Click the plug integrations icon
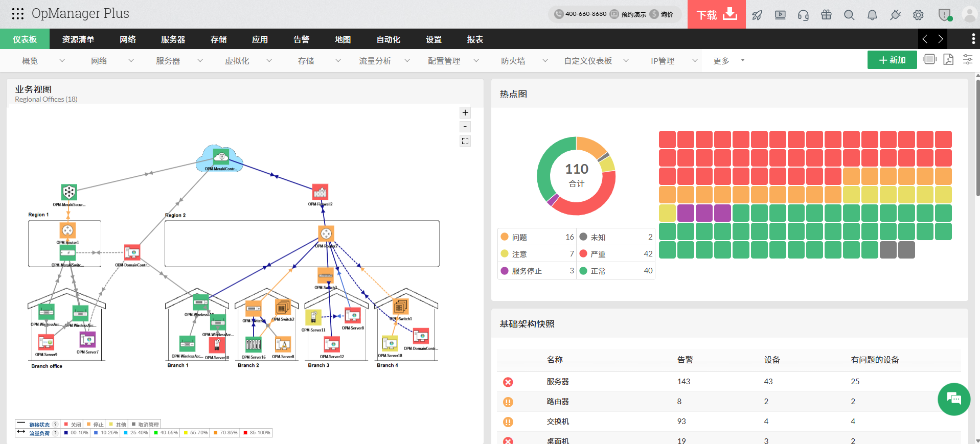The height and width of the screenshot is (444, 980). pyautogui.click(x=895, y=15)
